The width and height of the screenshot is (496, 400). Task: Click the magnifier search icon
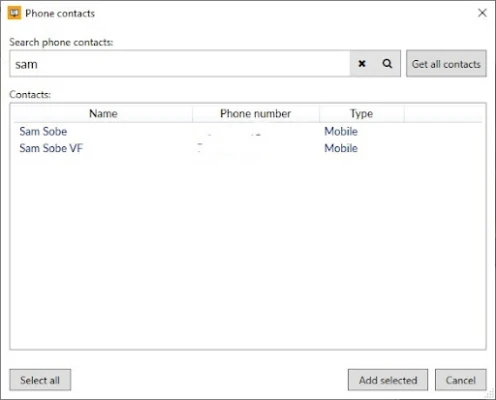387,63
